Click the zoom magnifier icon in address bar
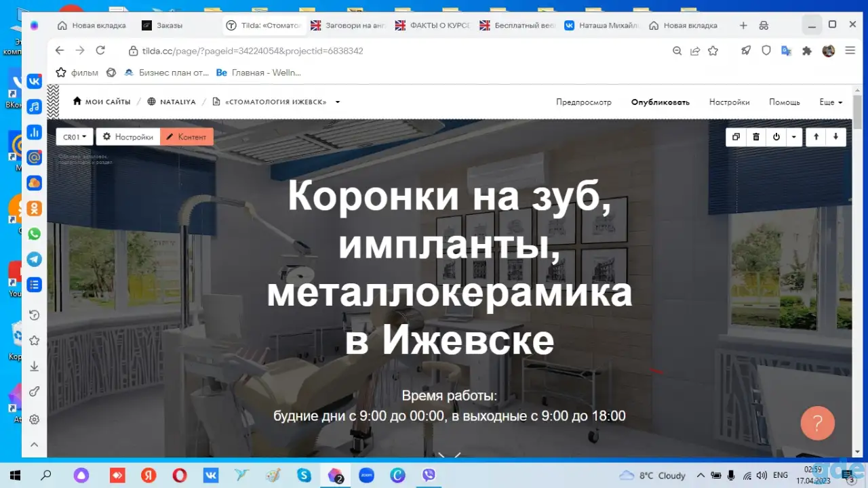 point(677,51)
